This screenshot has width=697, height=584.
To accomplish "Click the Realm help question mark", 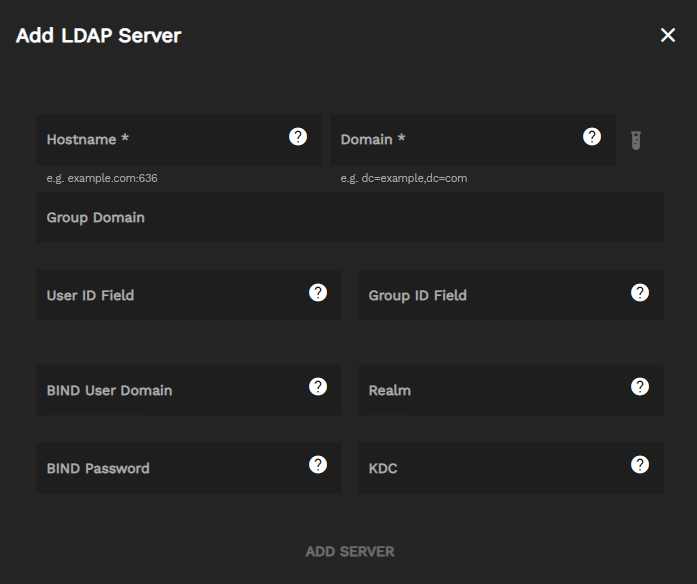I will tap(640, 387).
